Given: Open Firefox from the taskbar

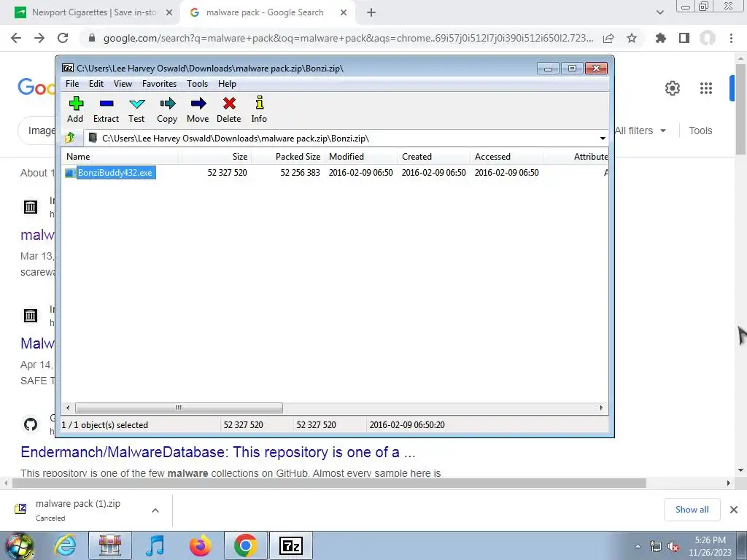Looking at the screenshot, I should tap(201, 545).
